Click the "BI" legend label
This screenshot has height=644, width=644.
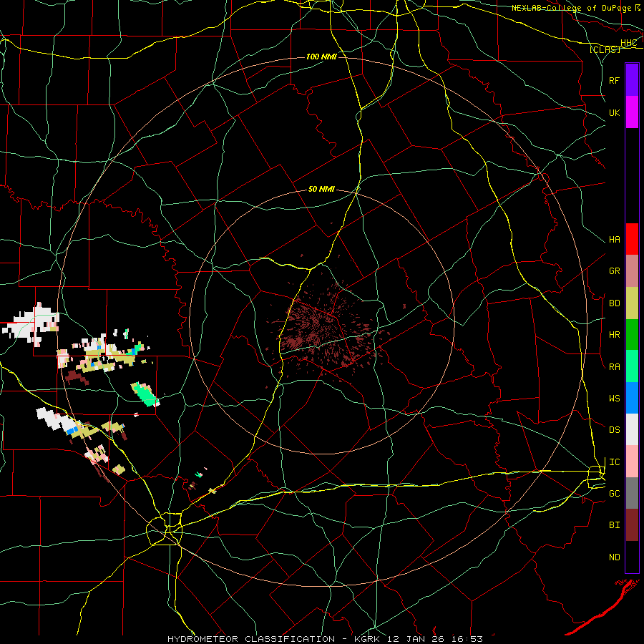pyautogui.click(x=614, y=525)
